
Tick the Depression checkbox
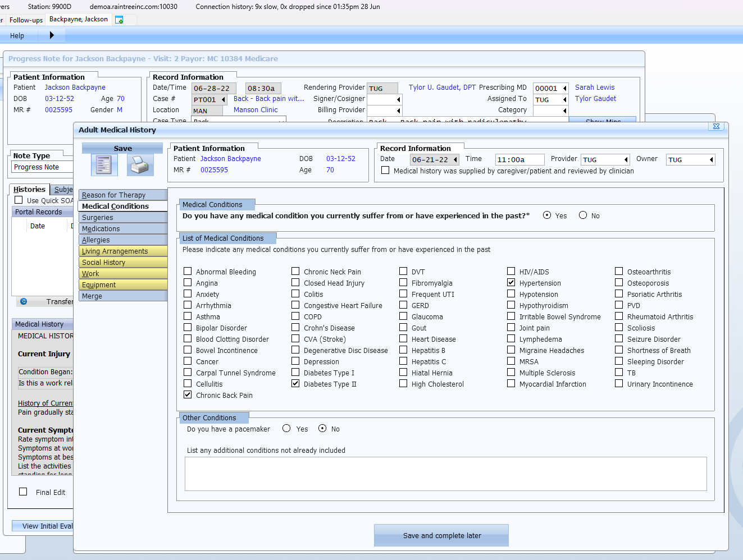(x=295, y=361)
